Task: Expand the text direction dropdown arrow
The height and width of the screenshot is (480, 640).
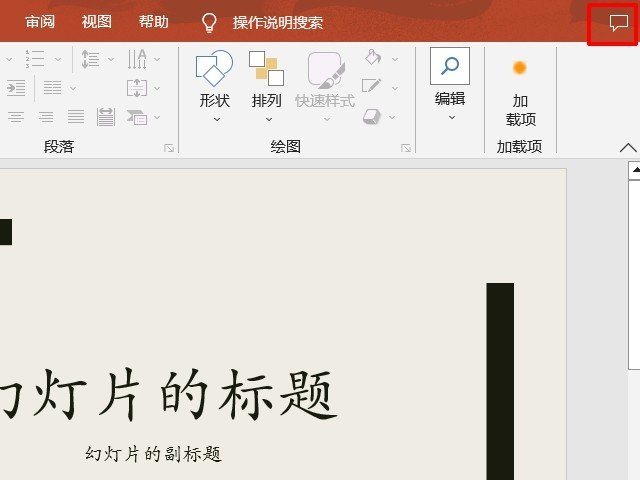Action: tap(157, 60)
